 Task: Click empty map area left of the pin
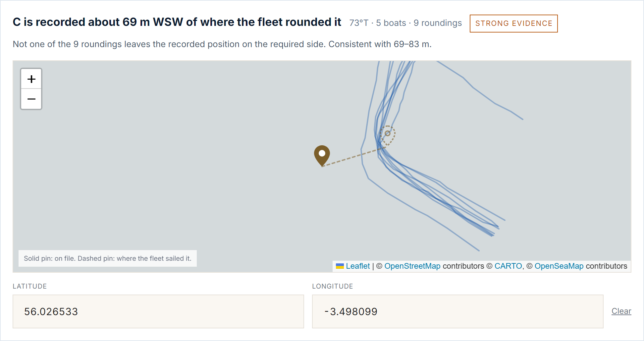166,156
